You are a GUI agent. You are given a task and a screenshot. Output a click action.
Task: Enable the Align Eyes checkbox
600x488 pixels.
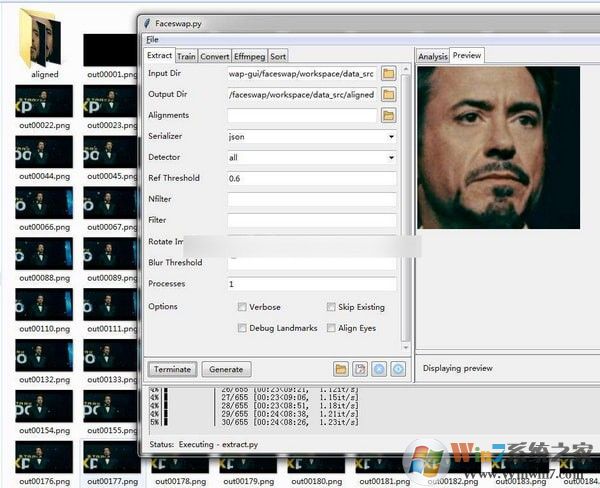click(331, 328)
